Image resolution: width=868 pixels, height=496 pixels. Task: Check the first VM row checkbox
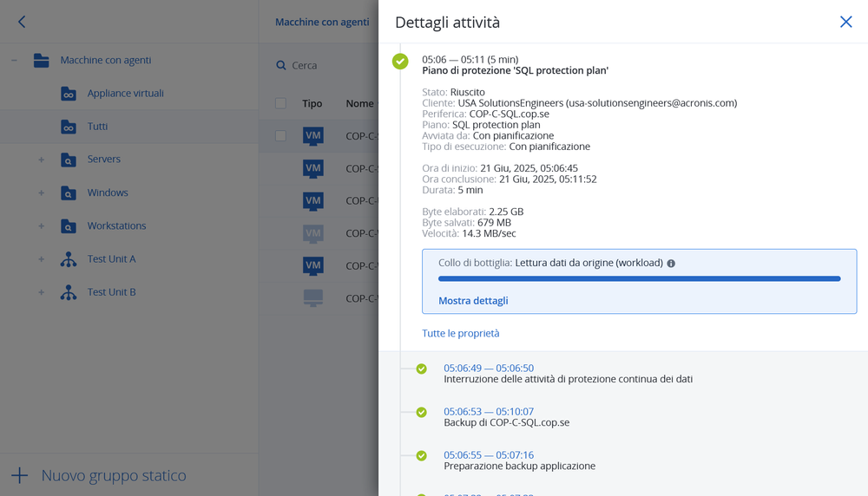280,135
